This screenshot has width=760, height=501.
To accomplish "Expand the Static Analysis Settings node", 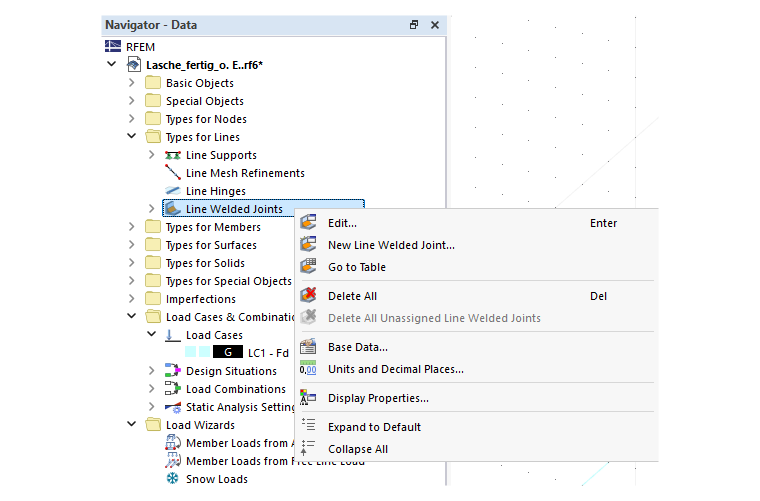I will pos(152,407).
